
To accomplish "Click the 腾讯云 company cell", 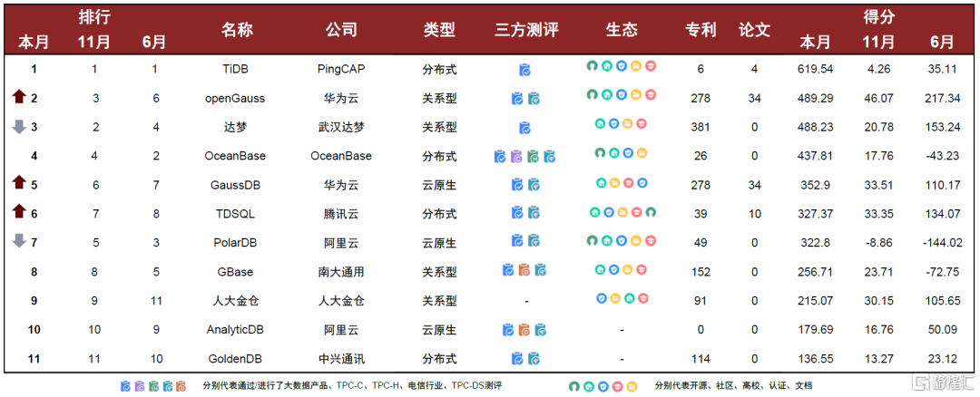I will 341,214.
